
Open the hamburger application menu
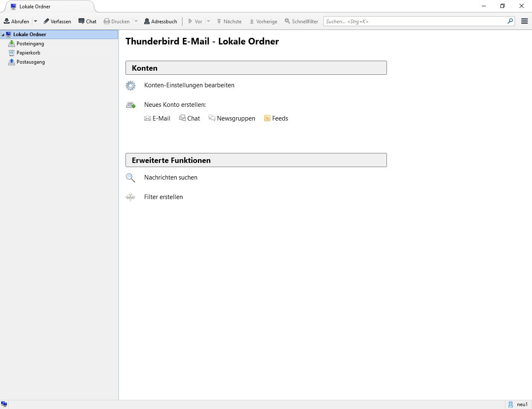point(525,21)
